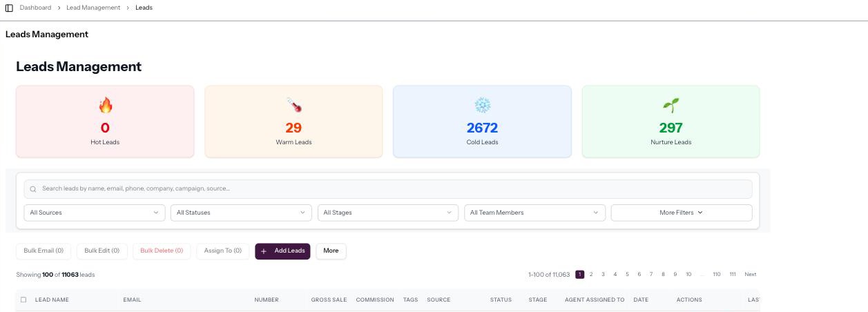This screenshot has width=868, height=312.
Task: Go to page 10
Action: pyautogui.click(x=688, y=275)
